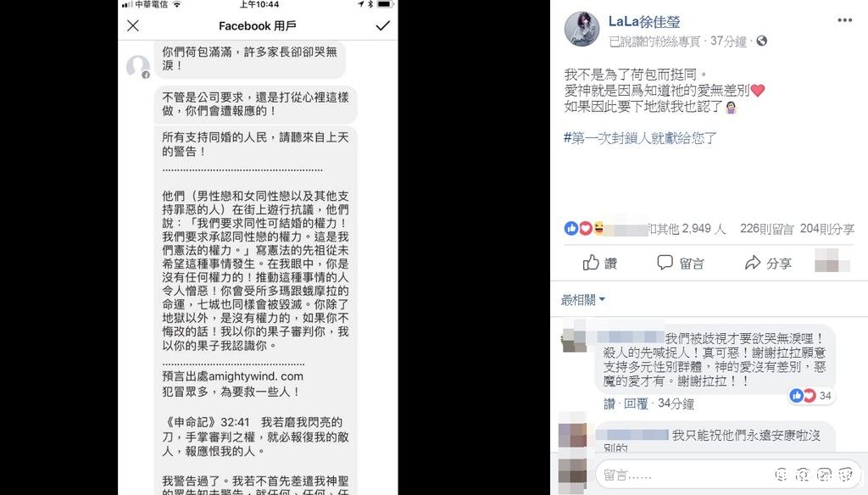Click the hashtag #第一次封鎖人就獻給您了
Screen dimensions: 868x495
[640, 138]
